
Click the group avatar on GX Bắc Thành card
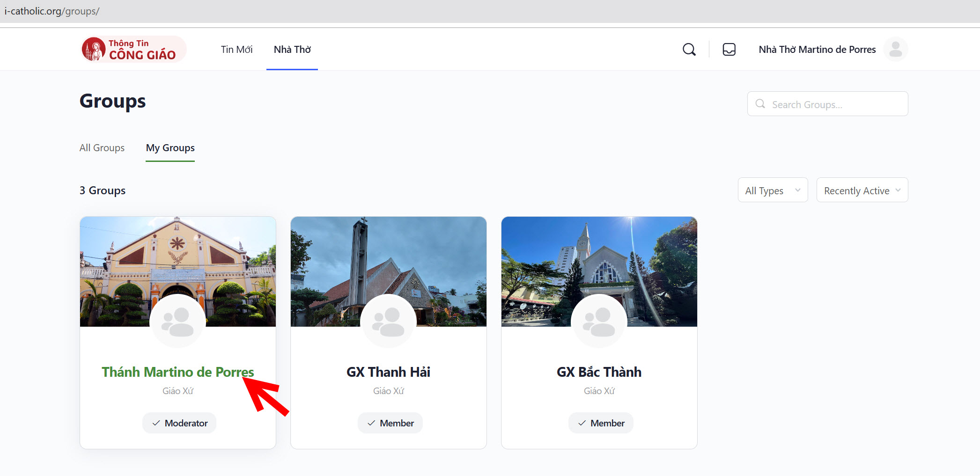599,322
